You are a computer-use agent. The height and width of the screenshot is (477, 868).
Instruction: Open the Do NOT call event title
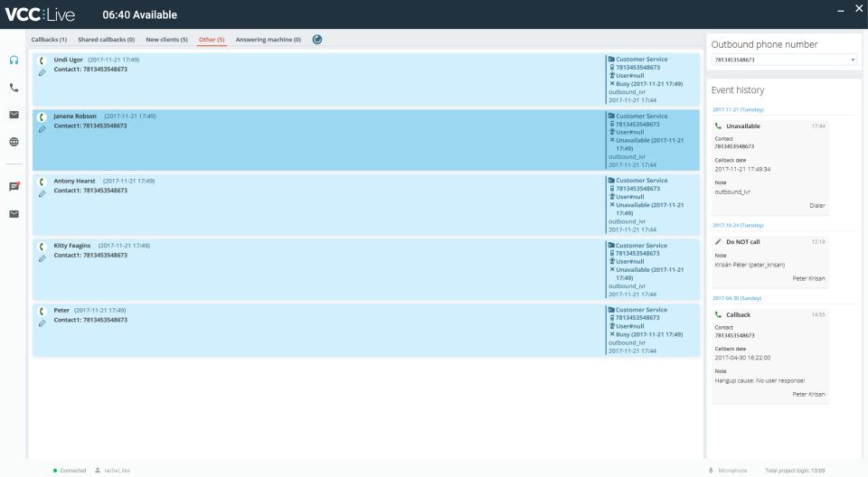[x=743, y=242]
